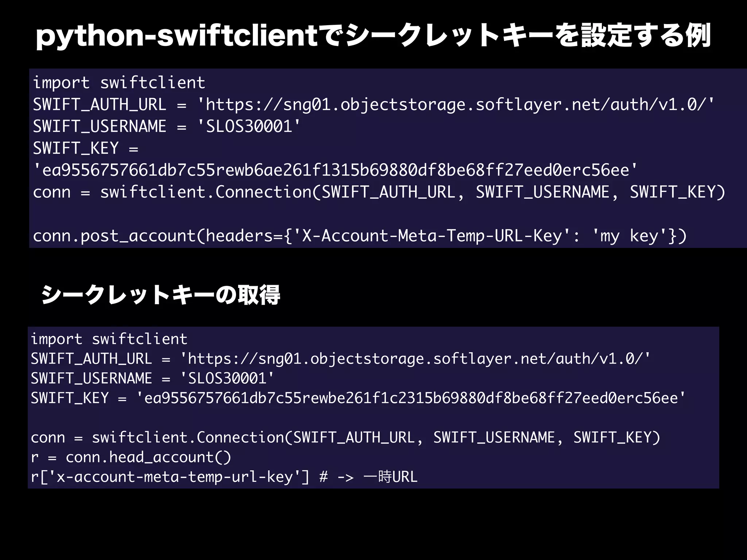Click the SWIFT_USERNAME line in the second code block
Viewport: 747px width, 560px height.
point(152,378)
